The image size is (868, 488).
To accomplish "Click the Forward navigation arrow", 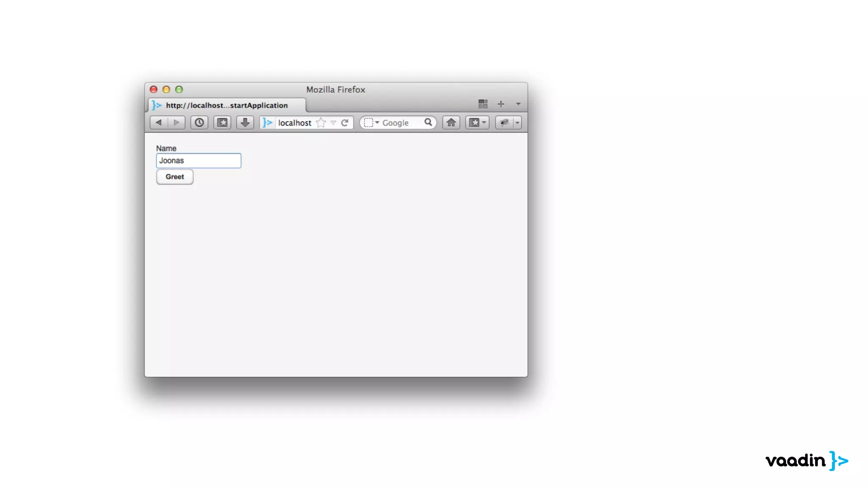I will click(177, 122).
